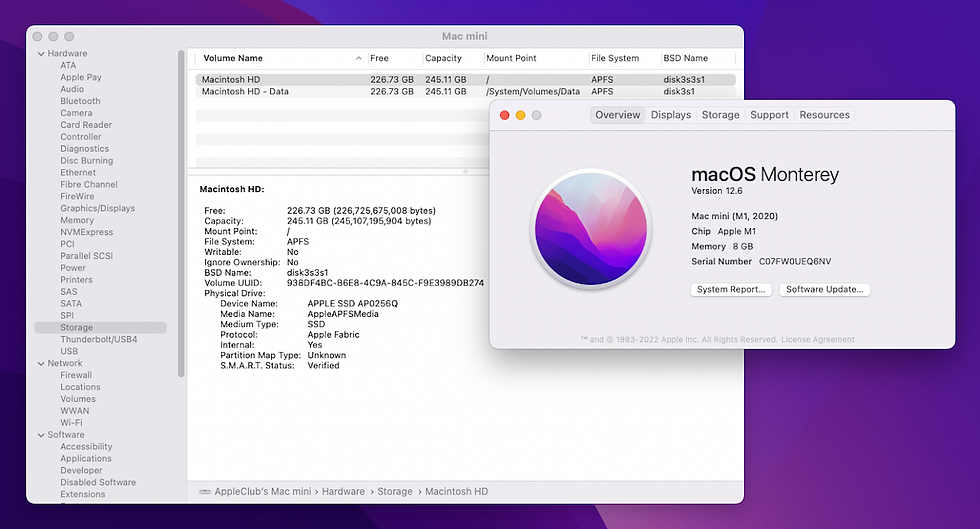
Task: Select Developer under Software
Action: click(x=81, y=470)
